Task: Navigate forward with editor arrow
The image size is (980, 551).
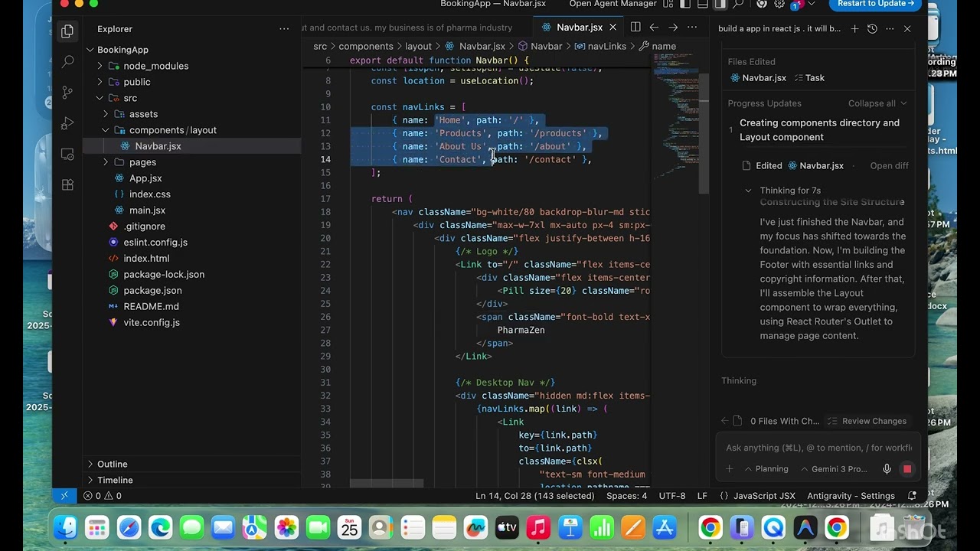Action: [x=673, y=28]
